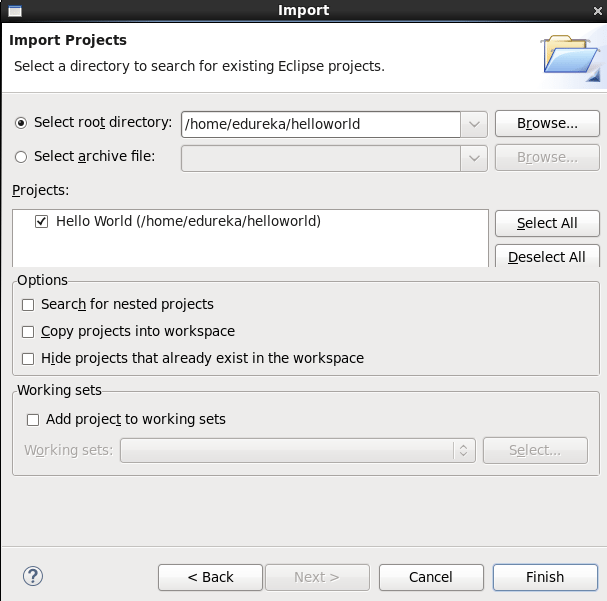This screenshot has width=607, height=601.
Task: Choose the Select root directory radio button
Action: pos(21,123)
